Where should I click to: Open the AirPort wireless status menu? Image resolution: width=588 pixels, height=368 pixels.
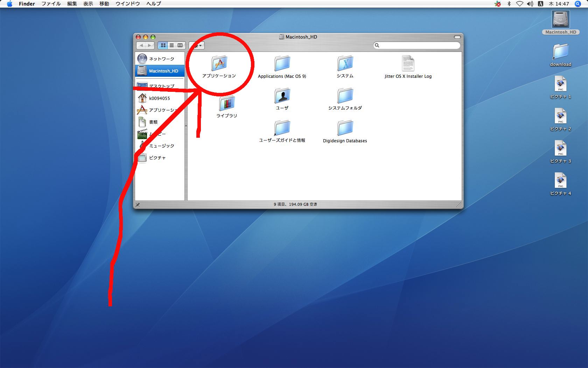(x=520, y=4)
